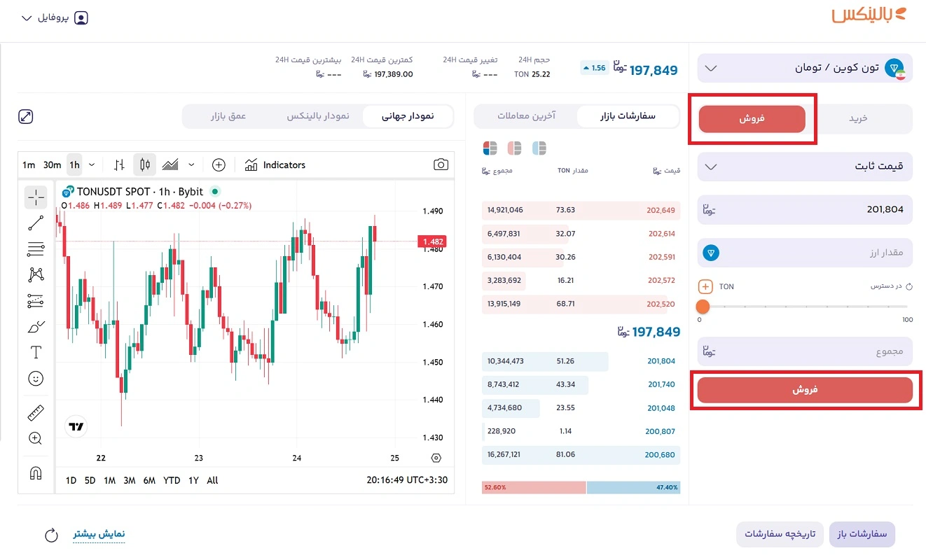The height and width of the screenshot is (560, 926).
Task: Open the emoji annotation tool
Action: tap(36, 378)
